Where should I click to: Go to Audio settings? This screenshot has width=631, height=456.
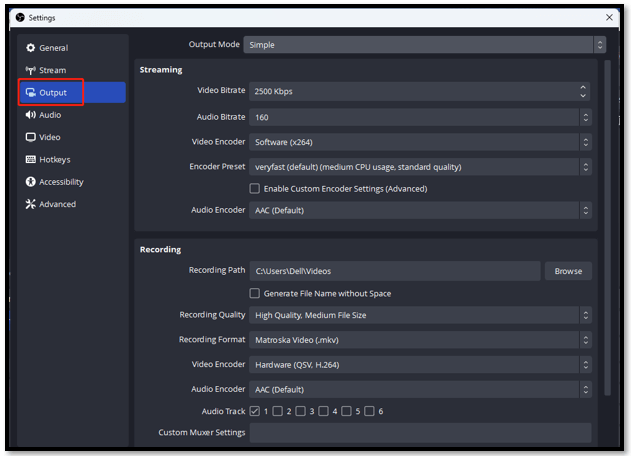[72, 115]
